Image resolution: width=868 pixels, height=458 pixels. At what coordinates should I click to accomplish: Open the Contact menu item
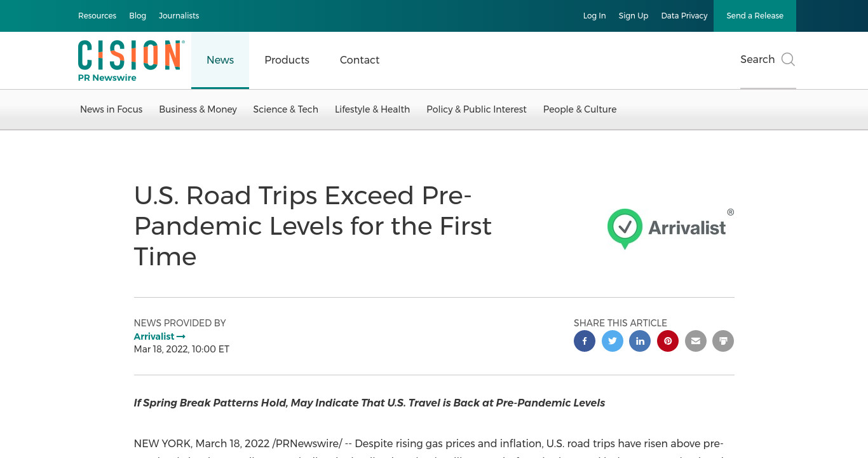(360, 60)
